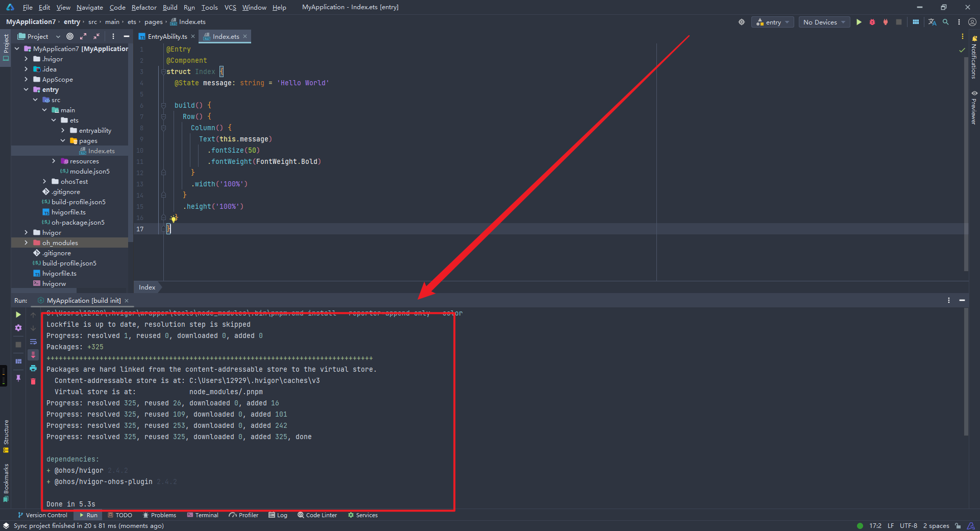980x531 pixels.
Task: Toggle the Bookmarks tool window
Action: pyautogui.click(x=6, y=482)
